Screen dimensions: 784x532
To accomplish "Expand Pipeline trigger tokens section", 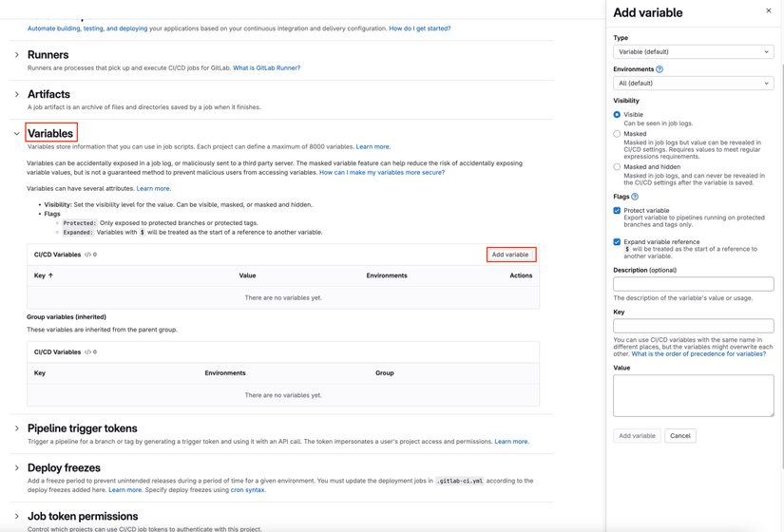I will tap(17, 428).
